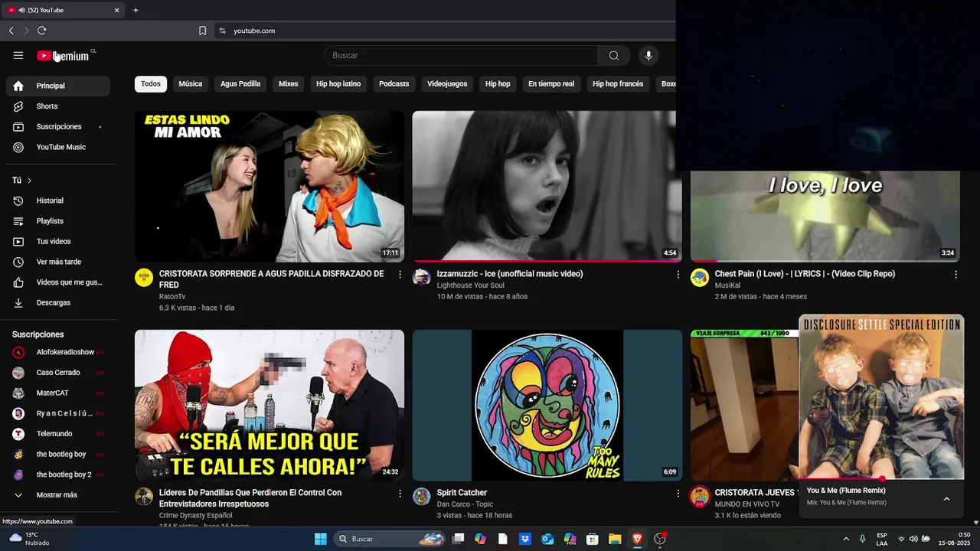Open Shorts from sidebar
The image size is (980, 551).
coord(58,106)
